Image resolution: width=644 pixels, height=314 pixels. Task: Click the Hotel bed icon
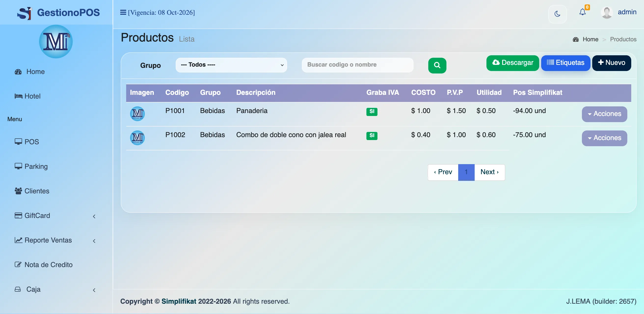(18, 96)
